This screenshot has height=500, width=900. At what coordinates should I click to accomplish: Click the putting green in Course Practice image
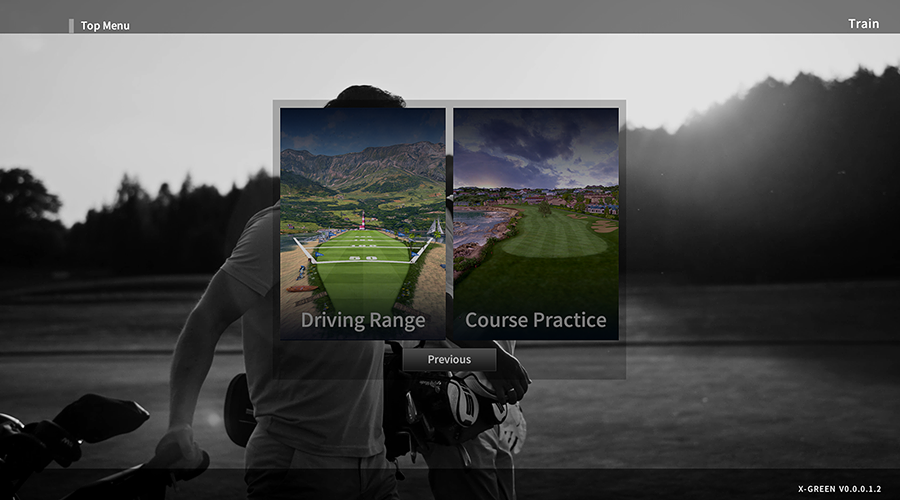pos(554,239)
